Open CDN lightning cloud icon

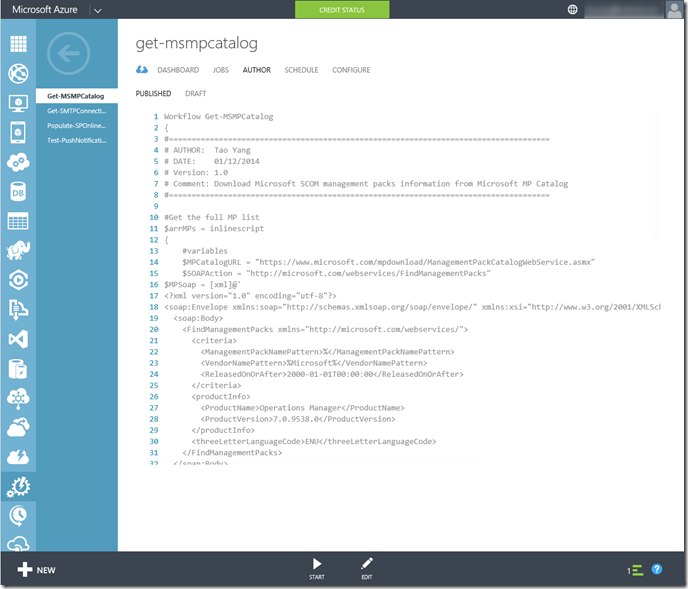(x=18, y=456)
